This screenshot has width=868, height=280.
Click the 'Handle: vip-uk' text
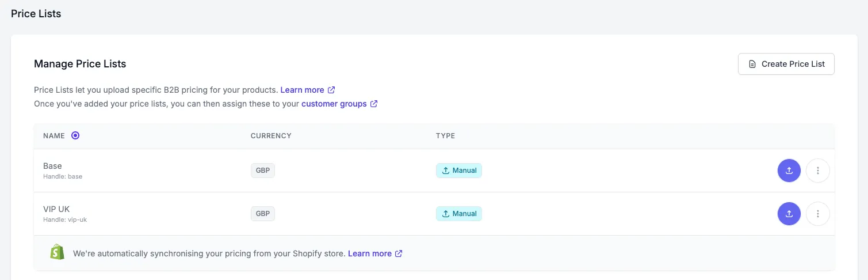point(65,220)
